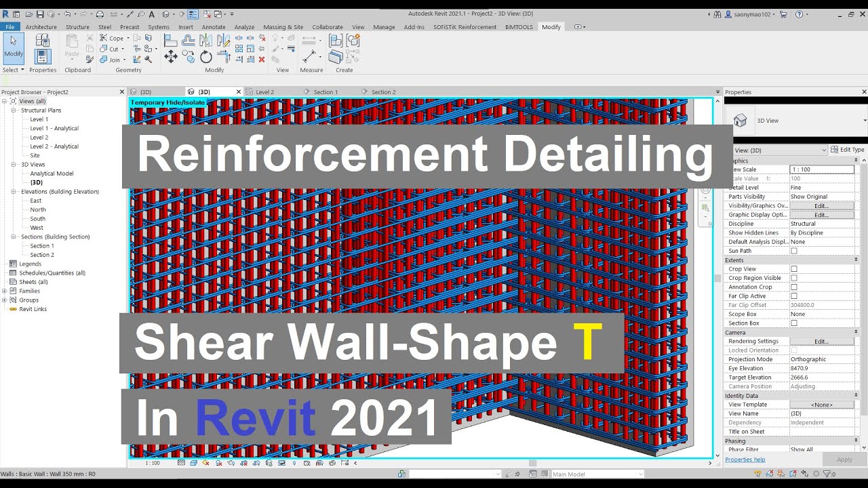Viewport: 868px width, 488px height.
Task: Enable the Section Box checkbox
Action: [x=794, y=323]
